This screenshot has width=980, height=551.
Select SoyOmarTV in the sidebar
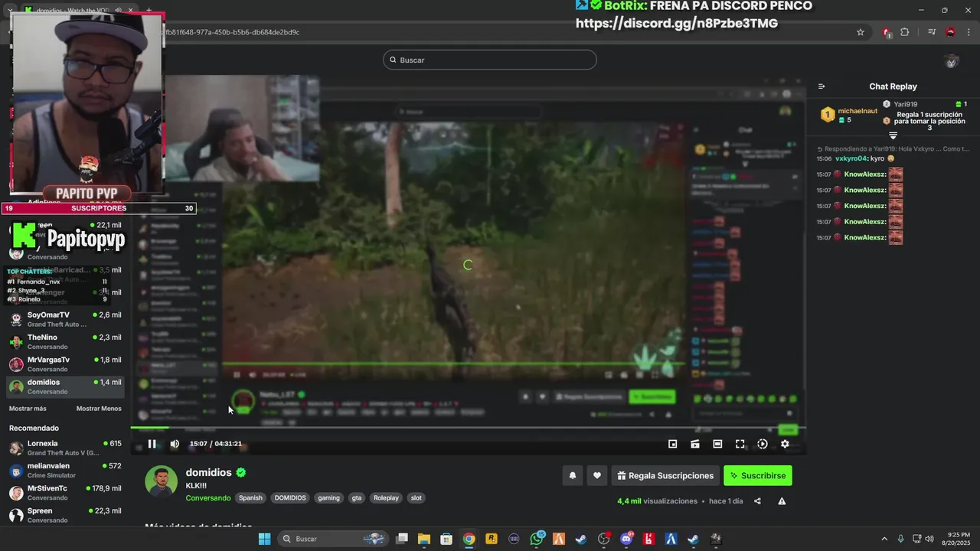click(64, 319)
